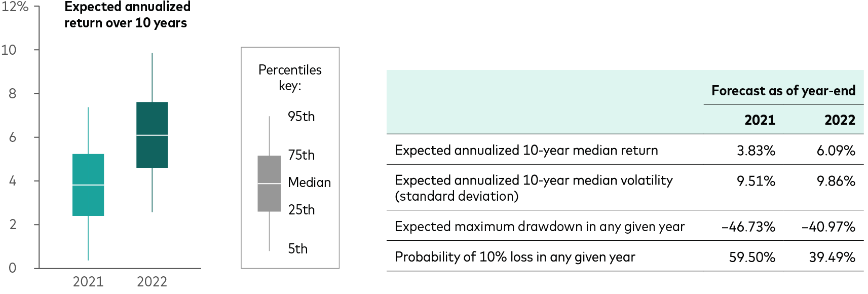The width and height of the screenshot is (868, 294).
Task: Click the 2021 x-axis label under the chart
Action: point(88,282)
